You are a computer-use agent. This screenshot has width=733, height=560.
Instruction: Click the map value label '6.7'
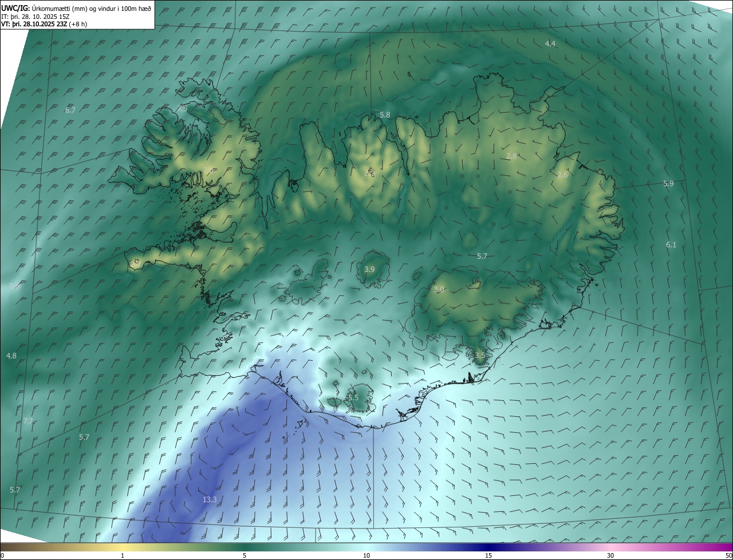point(70,110)
